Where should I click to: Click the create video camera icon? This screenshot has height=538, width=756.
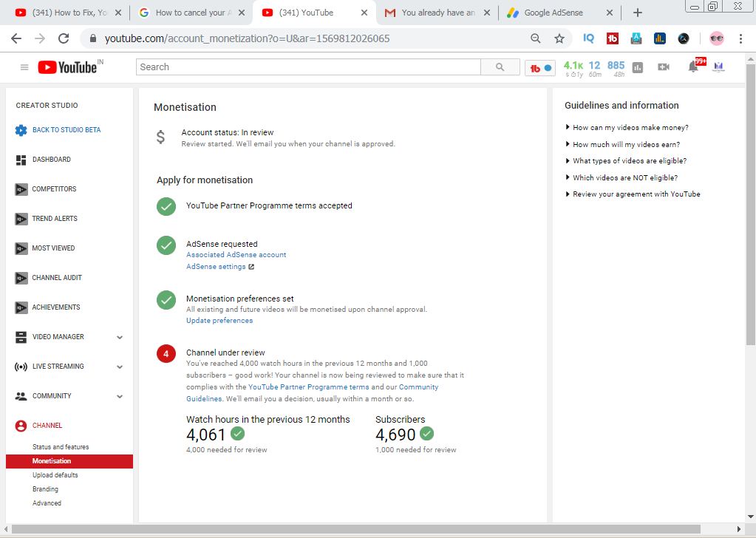pos(664,67)
